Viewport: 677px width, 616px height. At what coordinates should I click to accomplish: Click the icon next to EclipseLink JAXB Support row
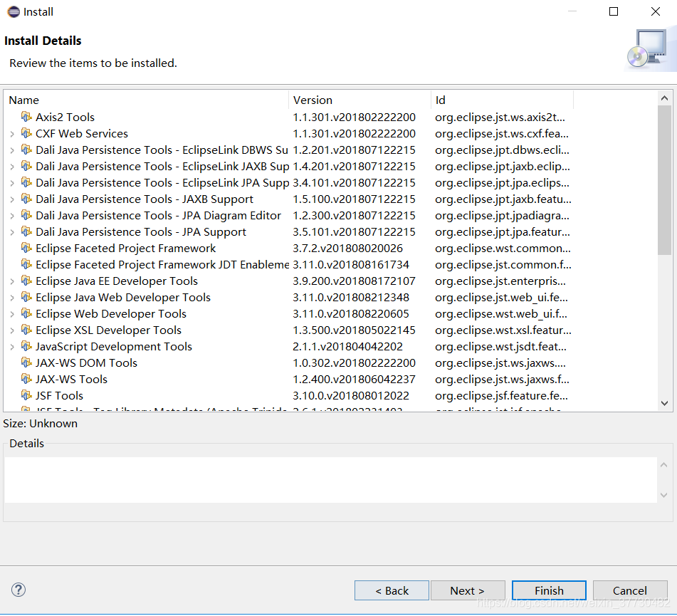26,166
